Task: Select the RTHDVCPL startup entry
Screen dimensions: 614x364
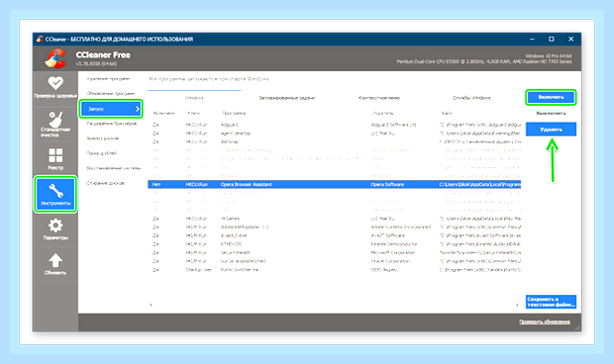Action: [334, 244]
